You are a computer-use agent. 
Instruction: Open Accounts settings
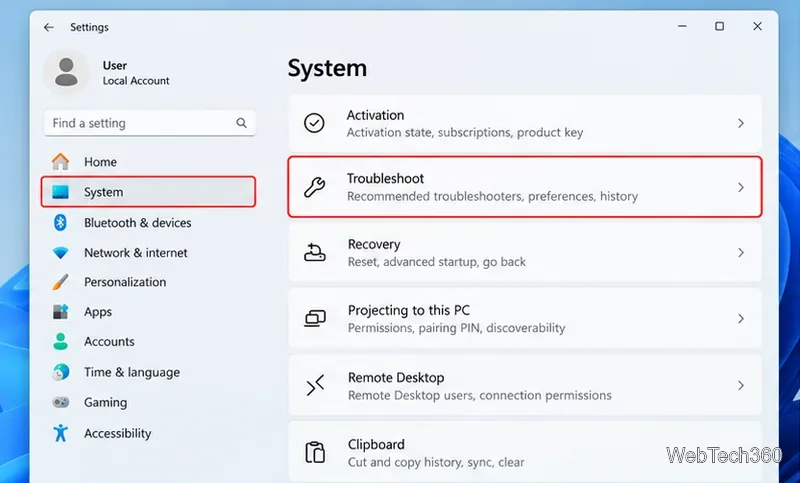(148, 342)
